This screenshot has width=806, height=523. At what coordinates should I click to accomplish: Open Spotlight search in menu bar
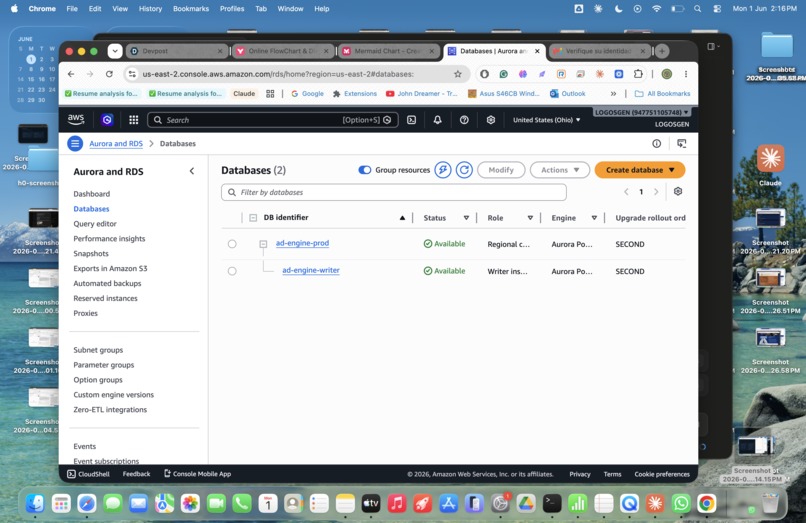697,9
